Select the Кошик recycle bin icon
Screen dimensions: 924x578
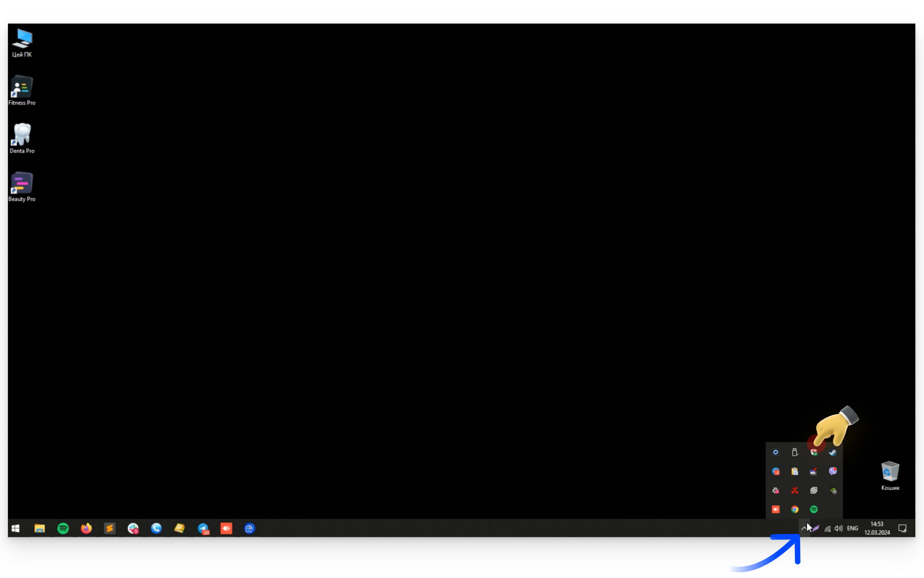coord(890,475)
